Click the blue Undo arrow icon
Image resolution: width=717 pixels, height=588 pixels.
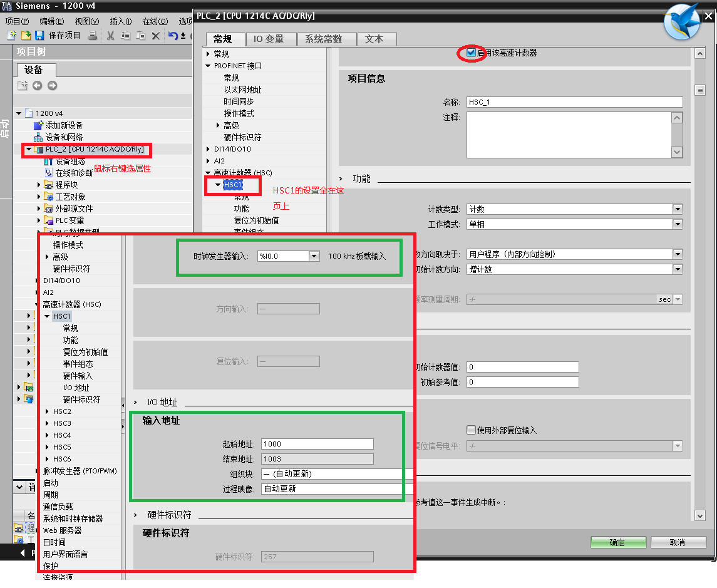pos(172,35)
